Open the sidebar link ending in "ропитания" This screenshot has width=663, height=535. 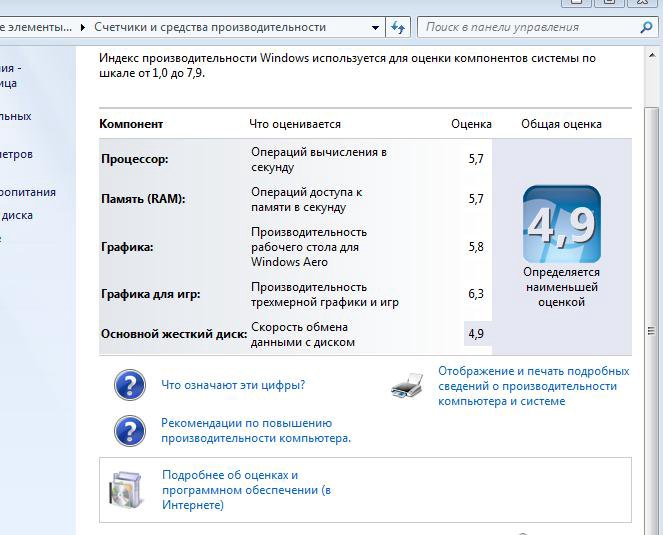pyautogui.click(x=28, y=192)
